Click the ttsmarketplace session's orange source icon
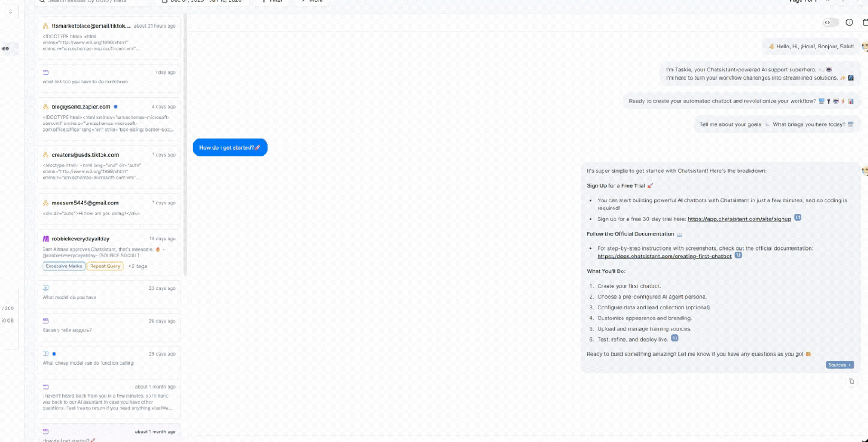This screenshot has width=868, height=442. click(46, 26)
